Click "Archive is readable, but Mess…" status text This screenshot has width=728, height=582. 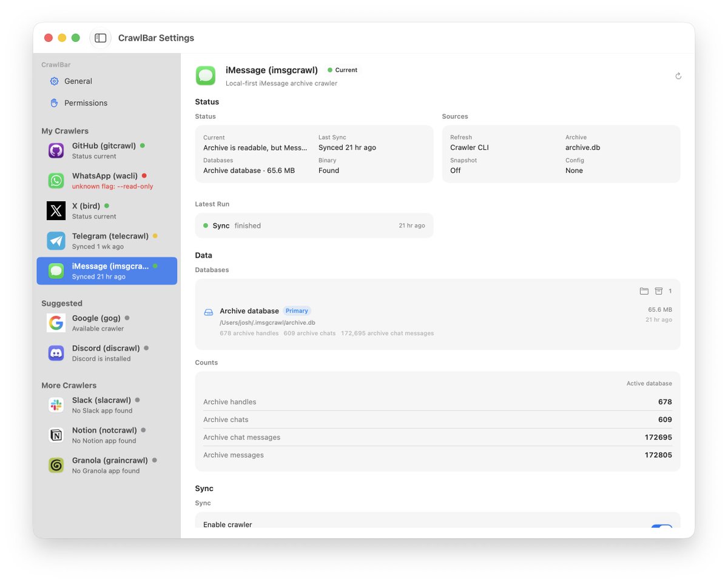[255, 147]
